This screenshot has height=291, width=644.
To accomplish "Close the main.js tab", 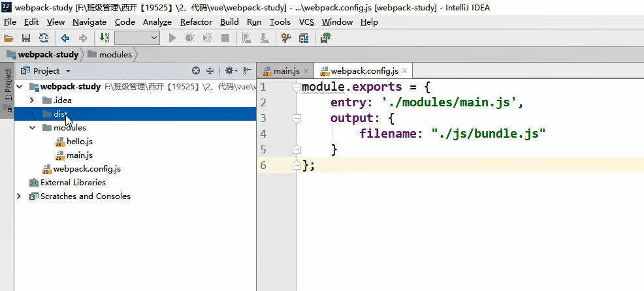I will pyautogui.click(x=306, y=71).
